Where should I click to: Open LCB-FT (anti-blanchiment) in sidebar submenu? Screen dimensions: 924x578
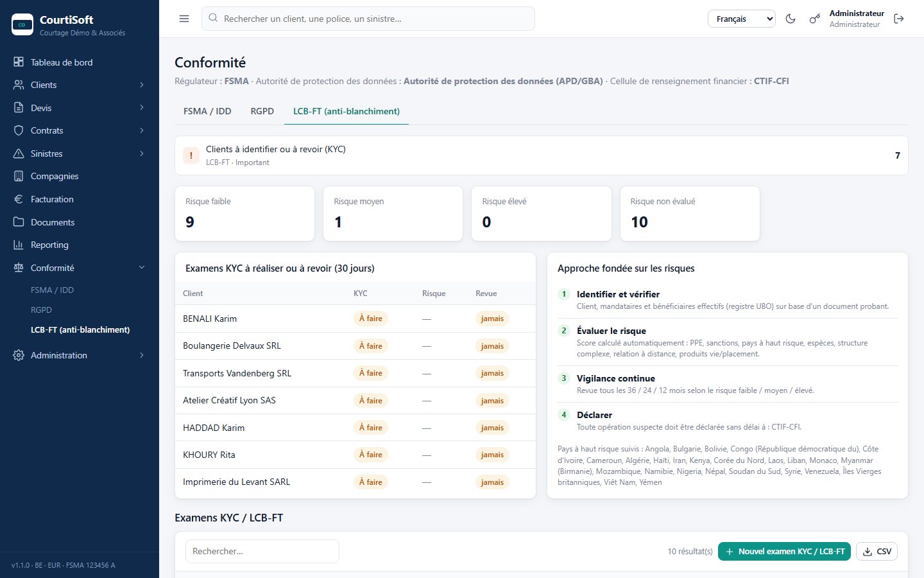(80, 330)
